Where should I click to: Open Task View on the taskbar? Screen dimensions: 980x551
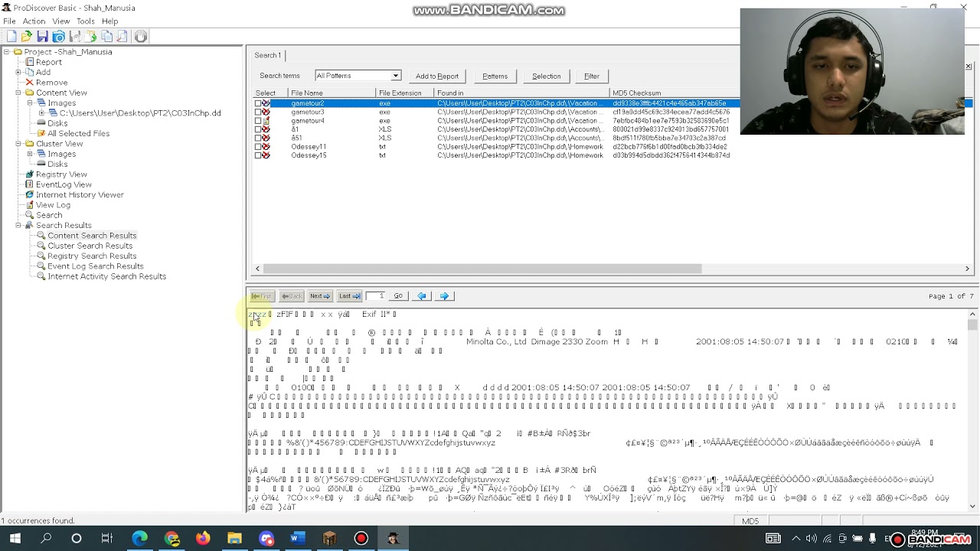point(107,539)
